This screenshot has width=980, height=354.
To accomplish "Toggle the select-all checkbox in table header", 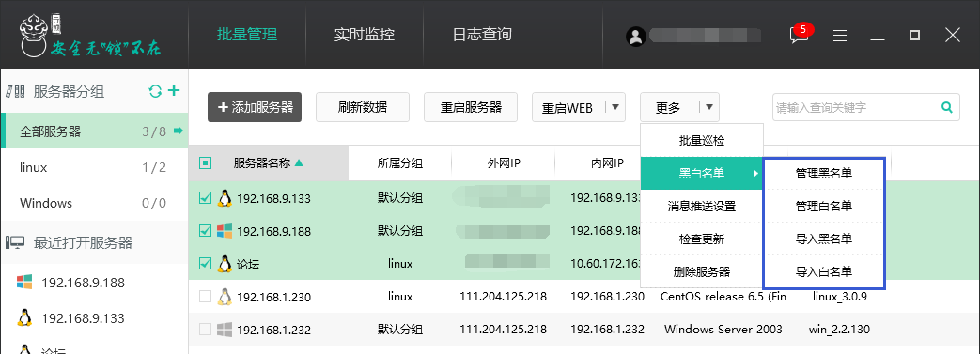I will coord(205,163).
